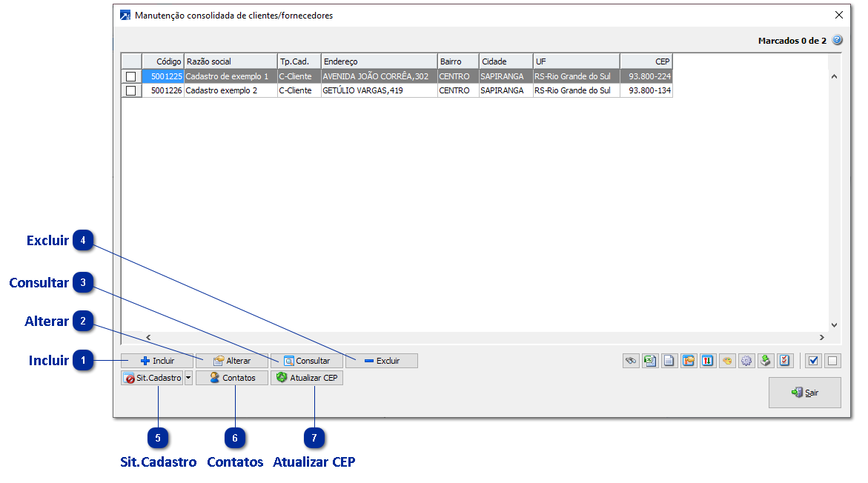Click the blue help icon beside Marcados
The width and height of the screenshot is (868, 483).
(x=837, y=40)
